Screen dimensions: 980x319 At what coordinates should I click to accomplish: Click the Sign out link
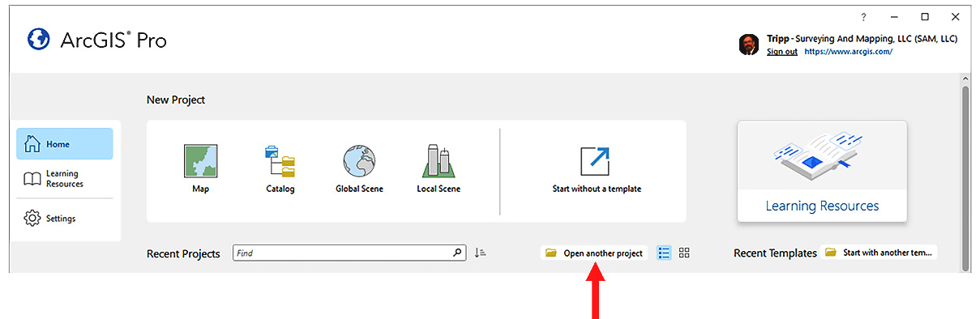[782, 52]
